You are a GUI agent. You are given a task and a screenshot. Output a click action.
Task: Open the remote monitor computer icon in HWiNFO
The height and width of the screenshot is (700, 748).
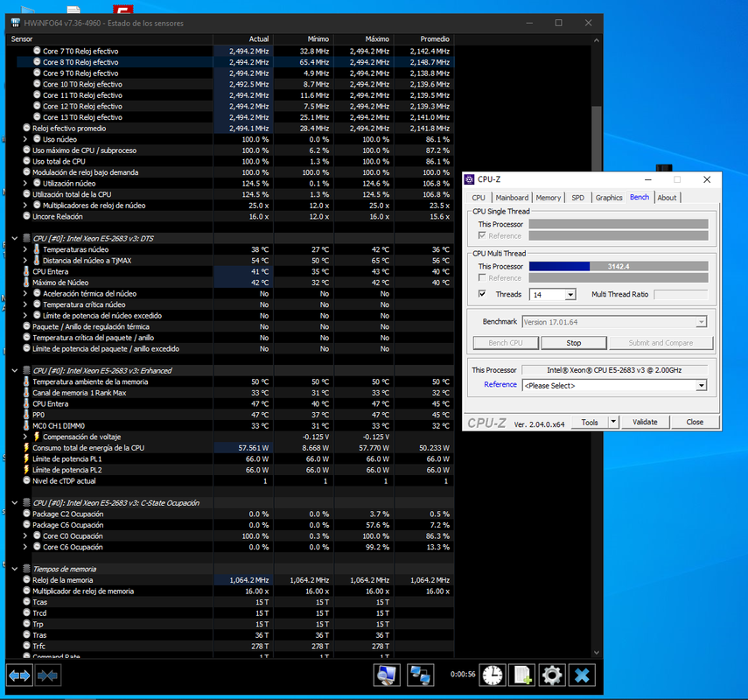[387, 675]
